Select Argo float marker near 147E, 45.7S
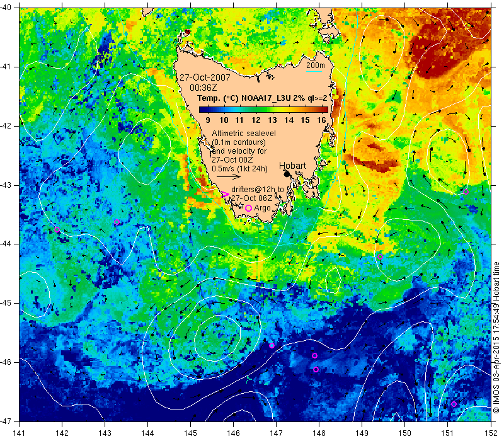 point(272,345)
